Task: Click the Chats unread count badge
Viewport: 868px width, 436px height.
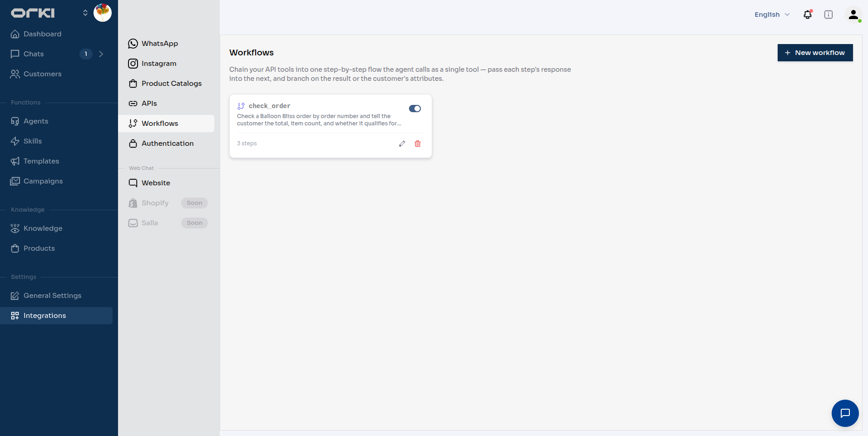Action: (86, 54)
